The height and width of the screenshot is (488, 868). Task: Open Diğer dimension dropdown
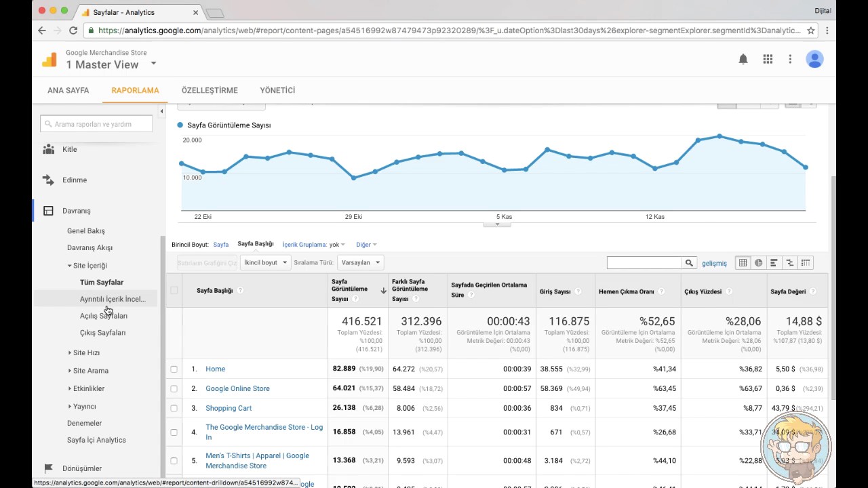366,245
